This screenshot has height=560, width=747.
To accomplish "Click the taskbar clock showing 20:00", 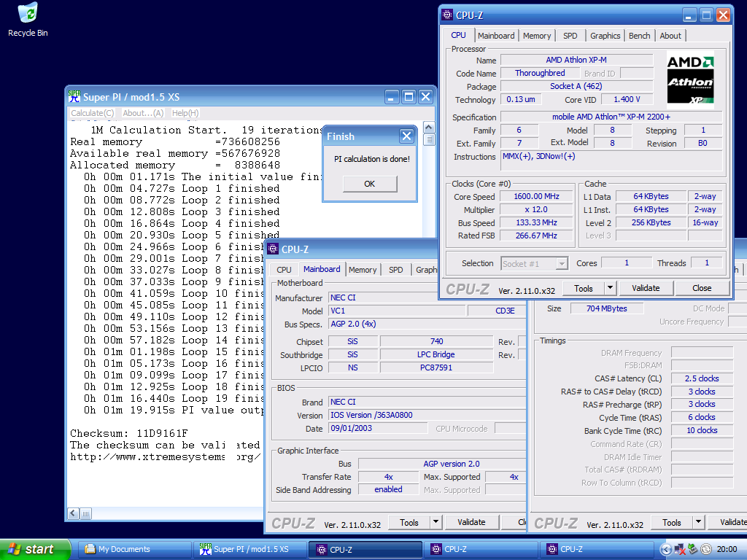I will [x=727, y=550].
